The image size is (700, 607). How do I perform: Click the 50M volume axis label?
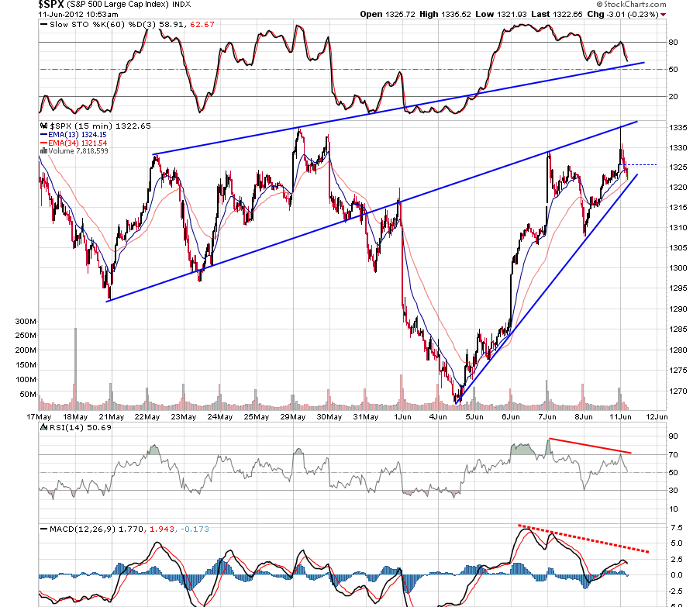(28, 394)
